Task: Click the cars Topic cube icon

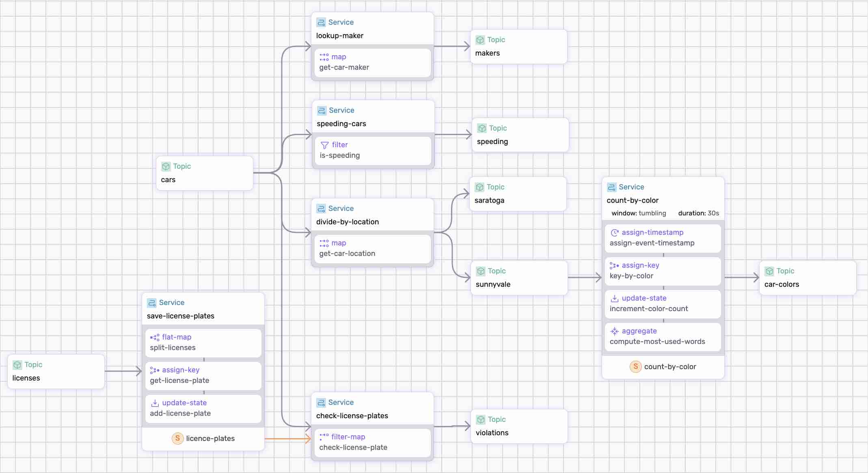Action: click(166, 166)
